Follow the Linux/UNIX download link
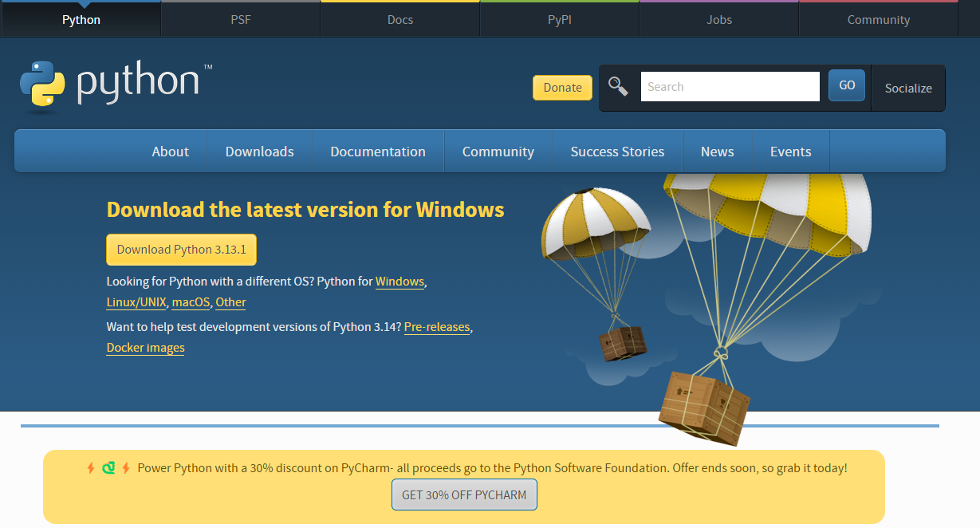 coord(136,302)
